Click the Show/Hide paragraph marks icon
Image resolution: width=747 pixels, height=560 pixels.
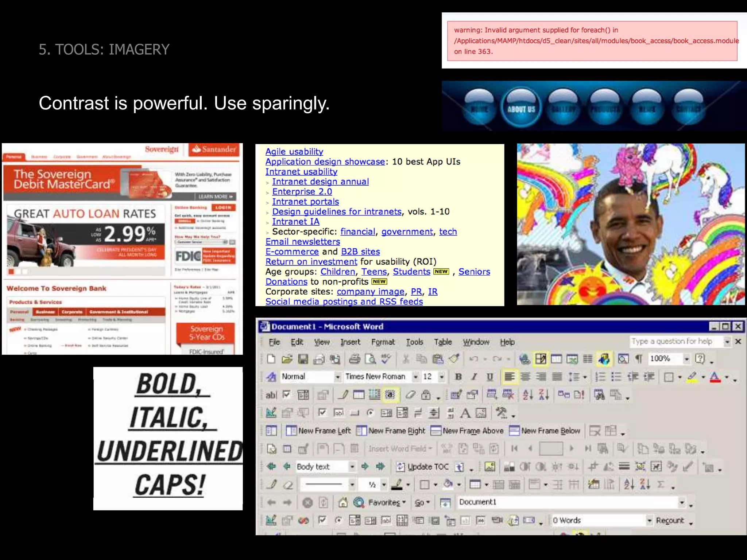click(x=639, y=359)
